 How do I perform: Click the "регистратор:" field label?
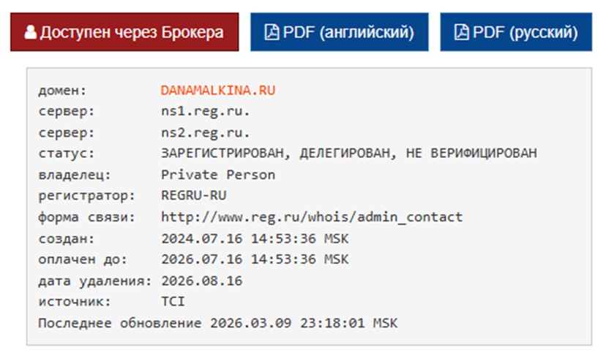tap(87, 196)
